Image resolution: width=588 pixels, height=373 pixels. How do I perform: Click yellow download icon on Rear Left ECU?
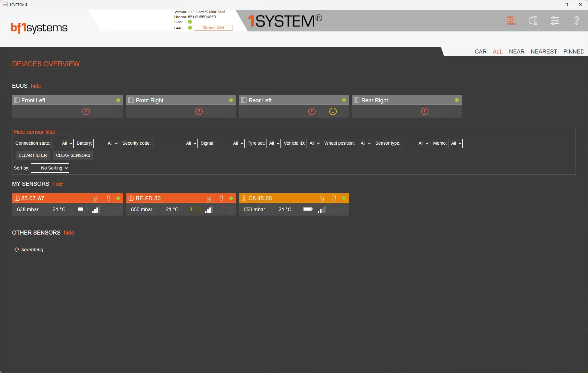(333, 111)
